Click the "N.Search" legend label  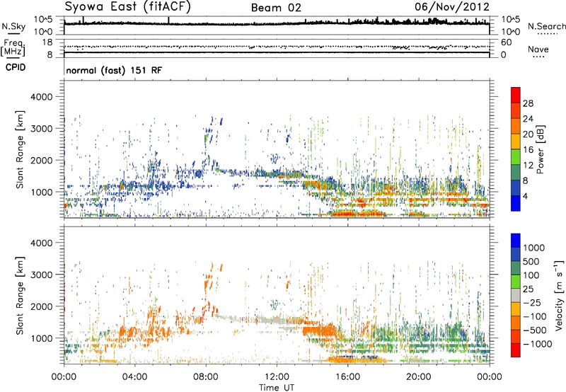tap(546, 26)
